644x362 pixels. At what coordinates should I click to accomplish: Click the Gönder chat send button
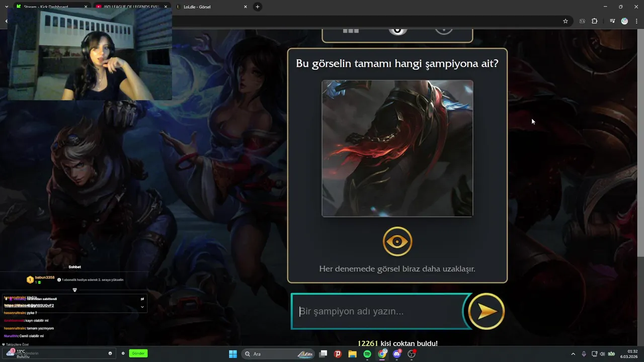pyautogui.click(x=138, y=353)
